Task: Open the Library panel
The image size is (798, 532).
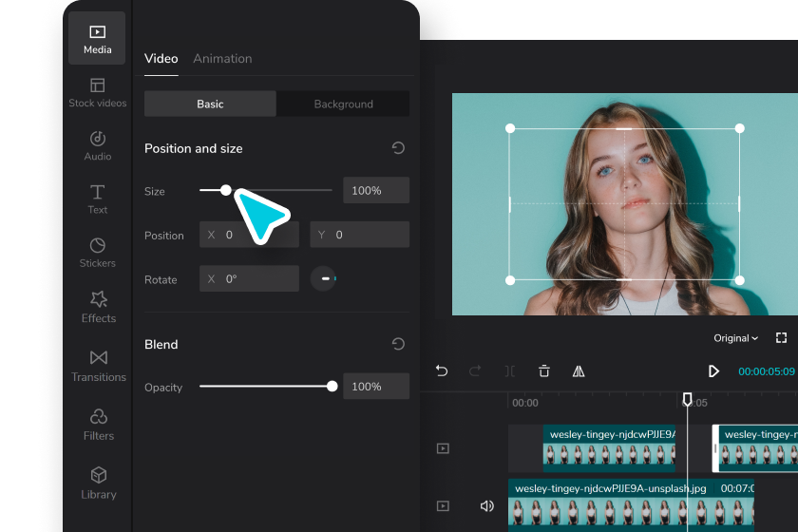Action: [x=98, y=484]
